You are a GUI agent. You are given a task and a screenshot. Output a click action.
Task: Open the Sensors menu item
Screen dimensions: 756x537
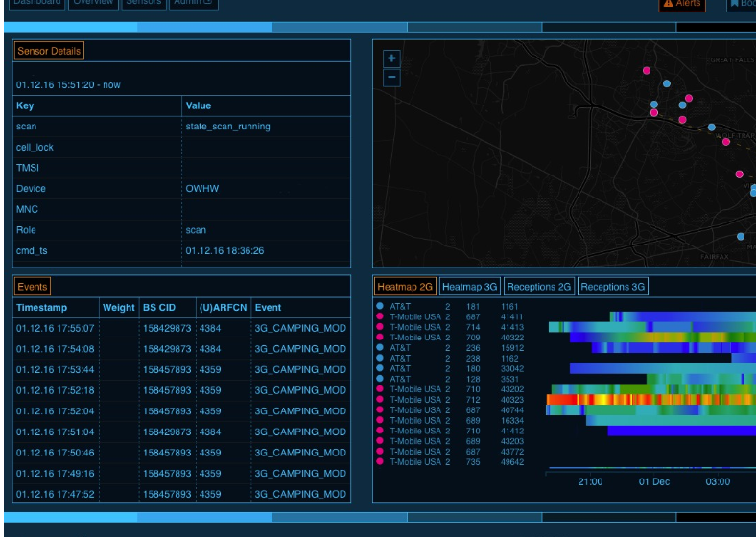coord(144,3)
